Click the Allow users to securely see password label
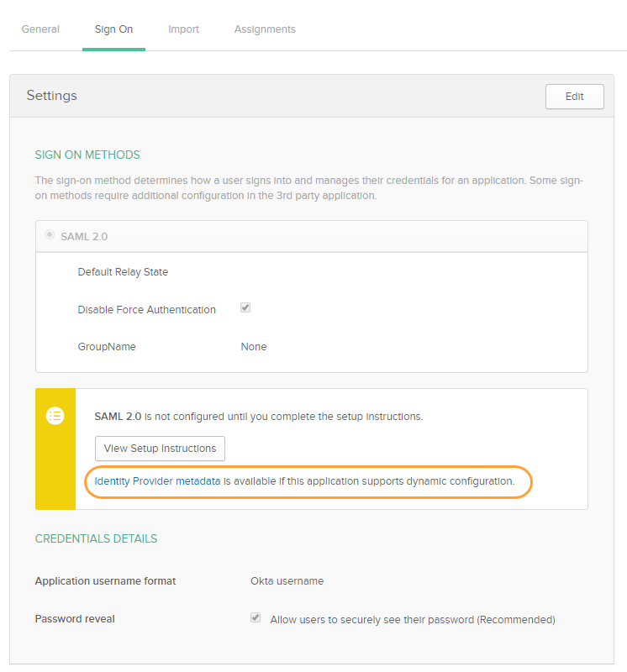 click(x=412, y=620)
